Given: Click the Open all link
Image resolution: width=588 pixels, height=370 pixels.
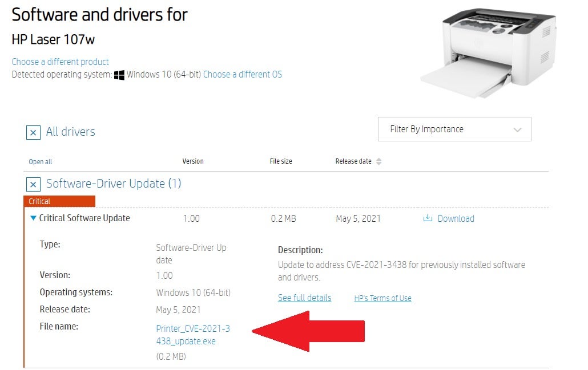Looking at the screenshot, I should (x=41, y=162).
